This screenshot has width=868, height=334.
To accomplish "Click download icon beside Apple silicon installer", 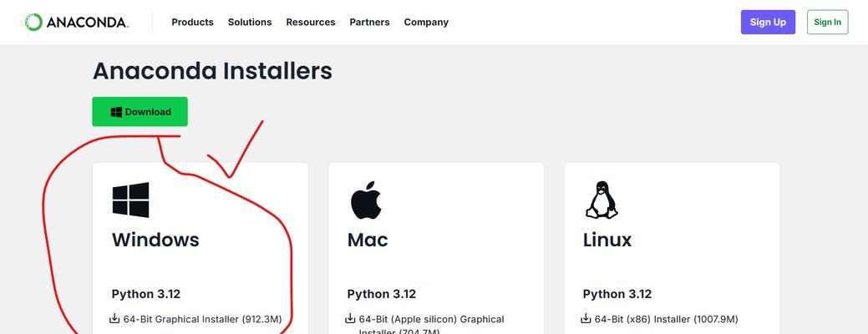I will click(350, 318).
